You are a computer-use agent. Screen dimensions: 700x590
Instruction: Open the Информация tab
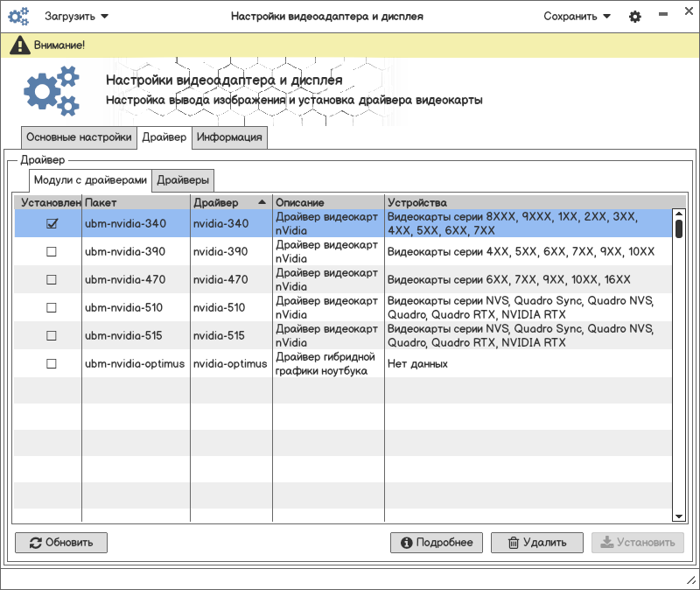click(x=229, y=137)
